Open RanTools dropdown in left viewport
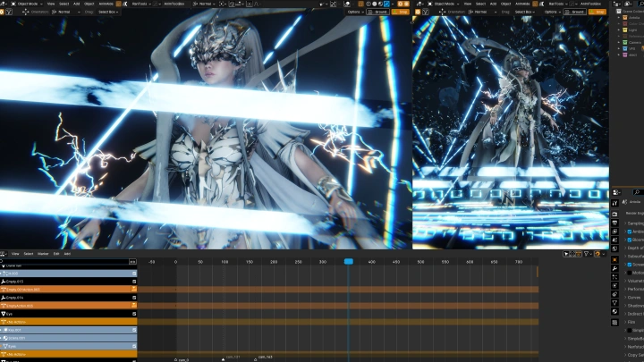644x362 pixels. 141,4
